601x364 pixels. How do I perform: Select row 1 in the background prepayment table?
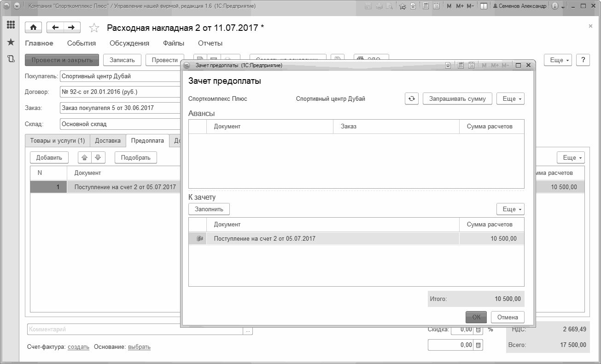pos(105,187)
